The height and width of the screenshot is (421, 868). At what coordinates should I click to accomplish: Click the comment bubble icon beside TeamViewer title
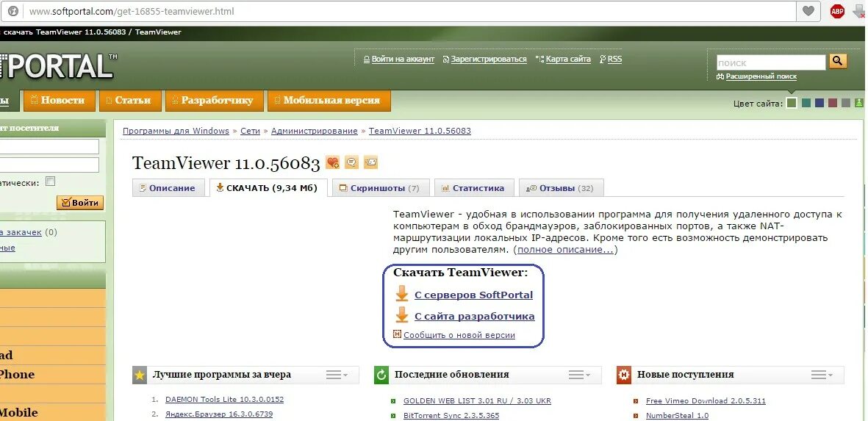(351, 162)
